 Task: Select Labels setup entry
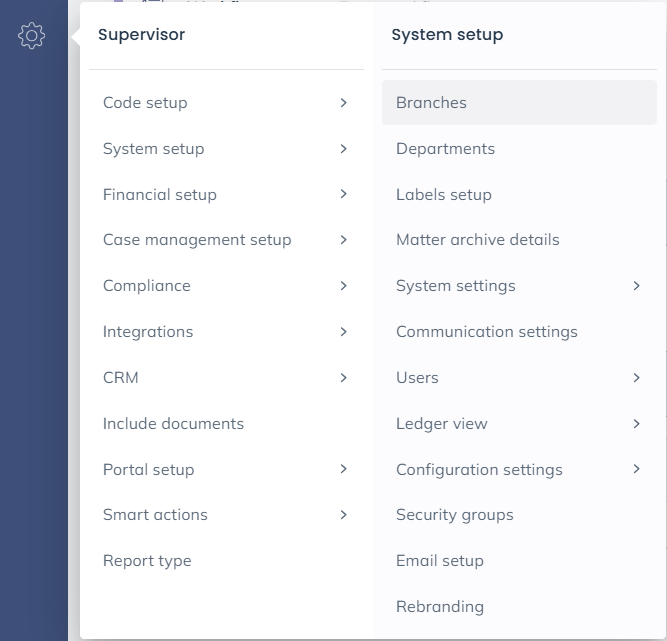[443, 195]
